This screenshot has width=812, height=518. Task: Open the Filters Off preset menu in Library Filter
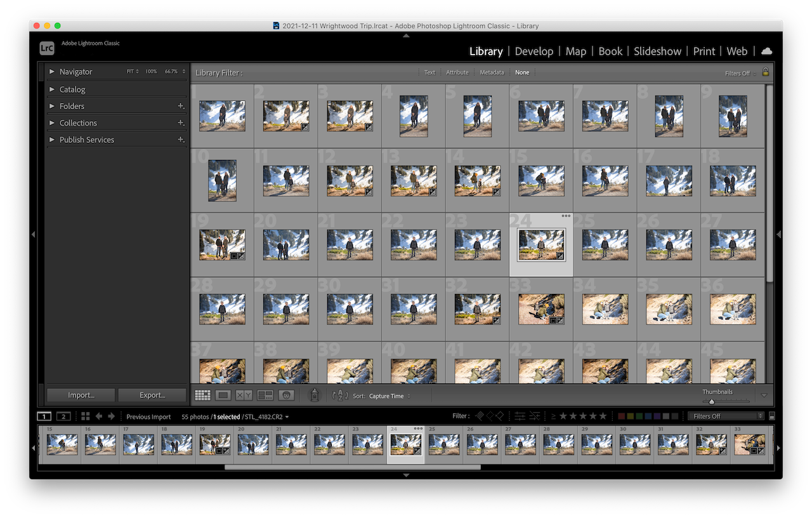click(x=740, y=73)
